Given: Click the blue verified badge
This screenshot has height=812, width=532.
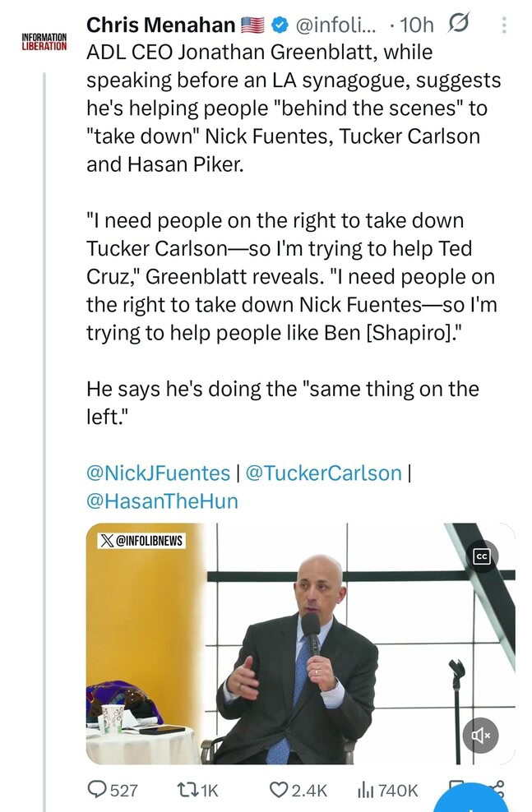Looking at the screenshot, I should click(x=280, y=26).
